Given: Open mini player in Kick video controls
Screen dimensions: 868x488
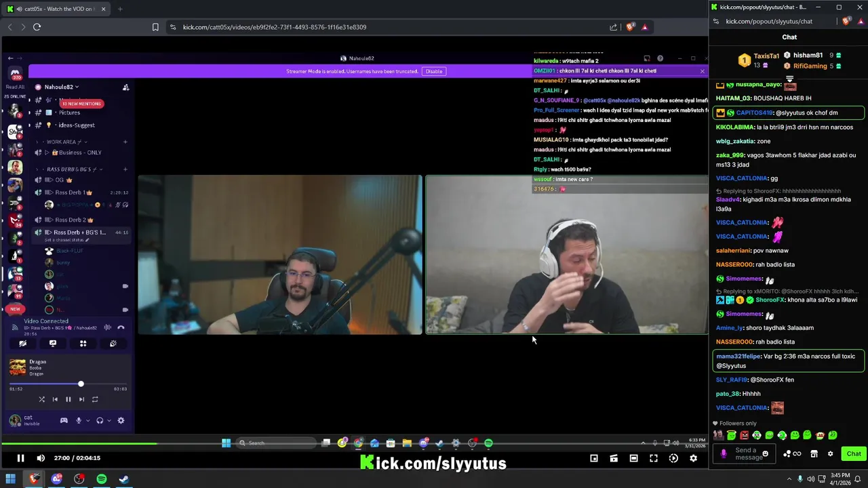Looking at the screenshot, I should click(594, 458).
